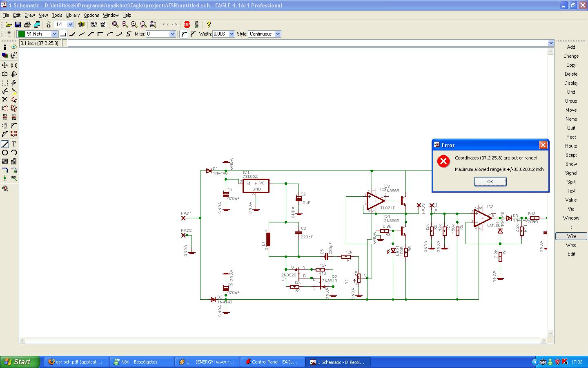Save the schematic with the floppy icon
588x368 pixels.
(18, 25)
